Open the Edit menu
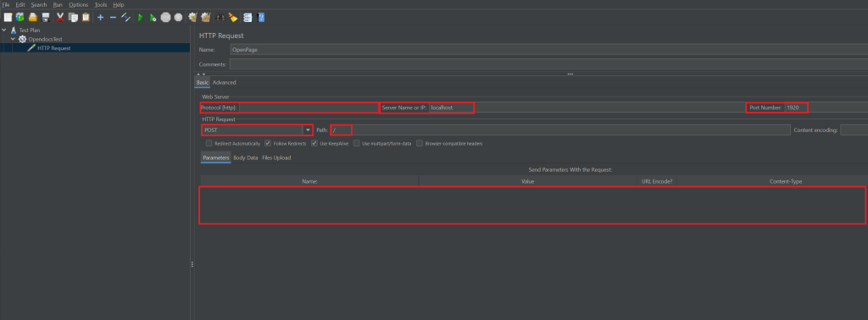Image resolution: width=868 pixels, height=320 pixels. [x=20, y=4]
